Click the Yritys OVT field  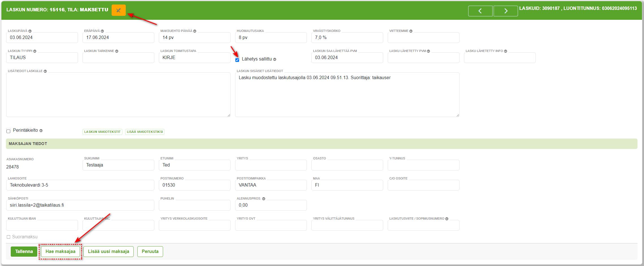point(271,225)
